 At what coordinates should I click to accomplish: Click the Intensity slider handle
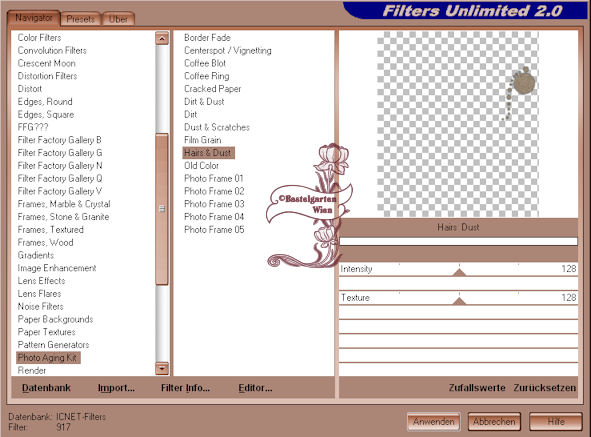tap(459, 272)
